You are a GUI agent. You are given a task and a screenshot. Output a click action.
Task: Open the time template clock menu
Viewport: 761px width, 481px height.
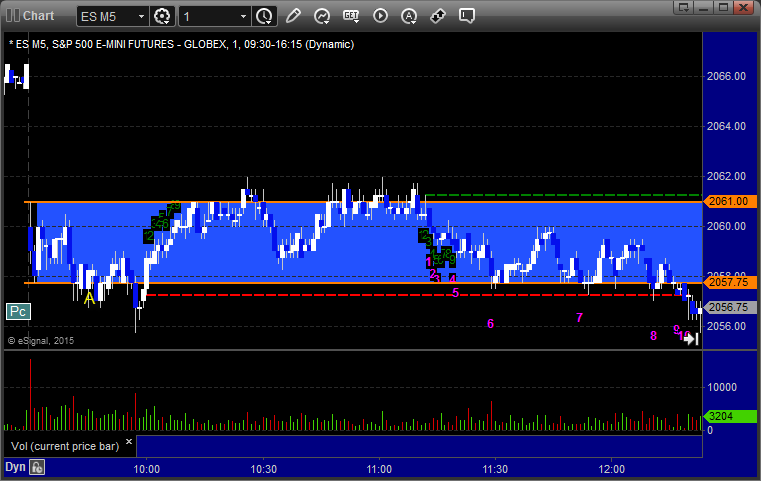[264, 16]
